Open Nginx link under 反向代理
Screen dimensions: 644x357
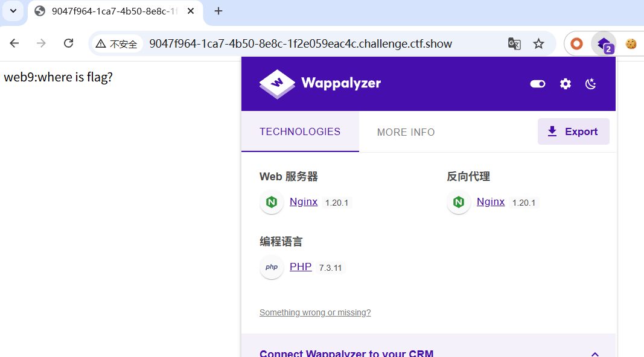pyautogui.click(x=491, y=202)
